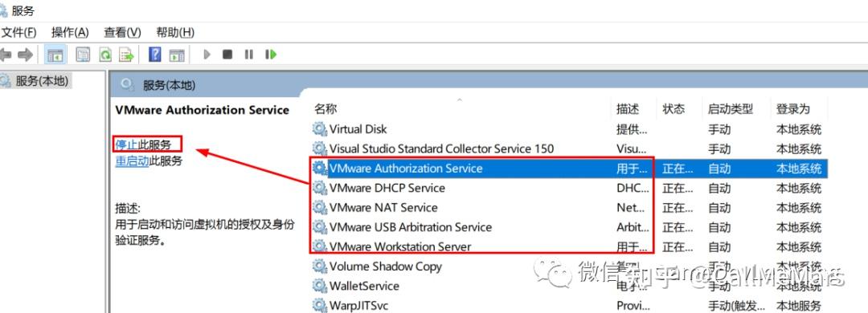Open the blue help toolbar icon
The height and width of the screenshot is (313, 868).
tap(155, 55)
